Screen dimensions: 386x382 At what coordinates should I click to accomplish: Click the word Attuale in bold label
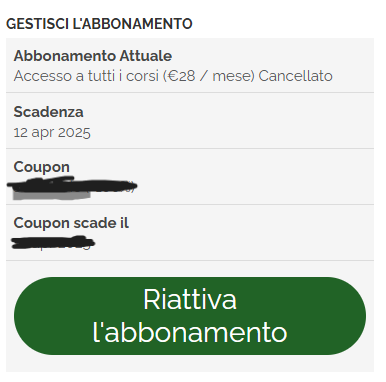[146, 56]
